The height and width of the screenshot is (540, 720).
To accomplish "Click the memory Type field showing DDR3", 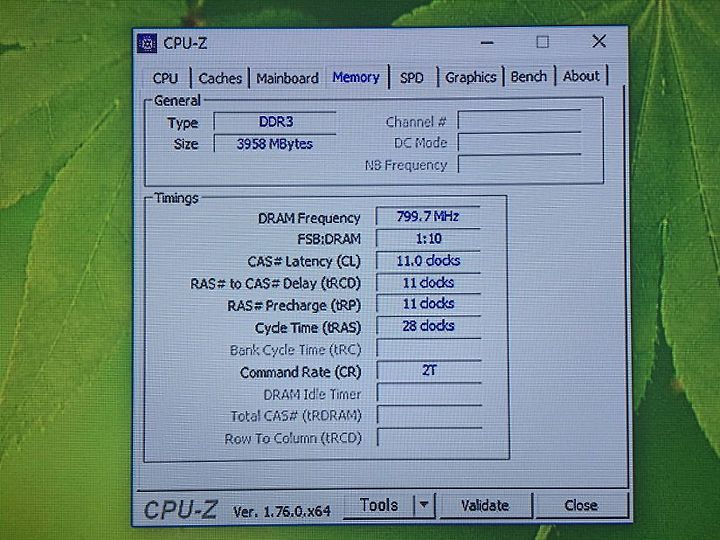I will pyautogui.click(x=275, y=122).
